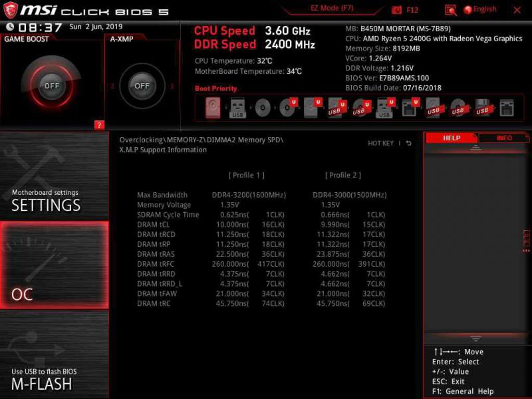Click the globe icon beside English
Viewport: 532px width, 399px height.
tap(467, 9)
